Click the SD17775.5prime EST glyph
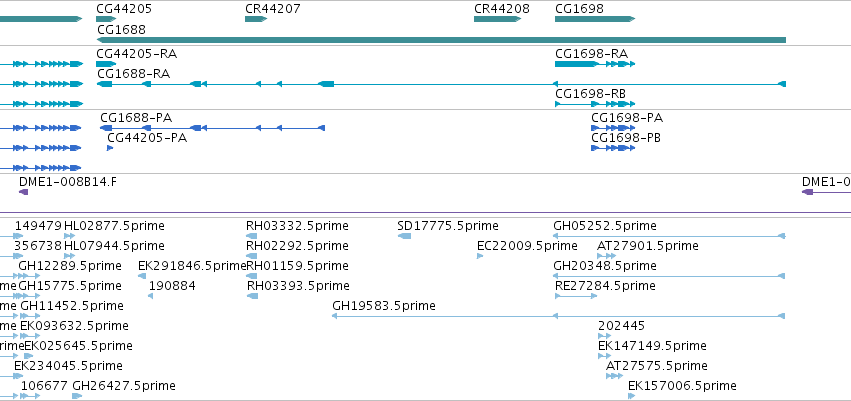 click(x=404, y=235)
